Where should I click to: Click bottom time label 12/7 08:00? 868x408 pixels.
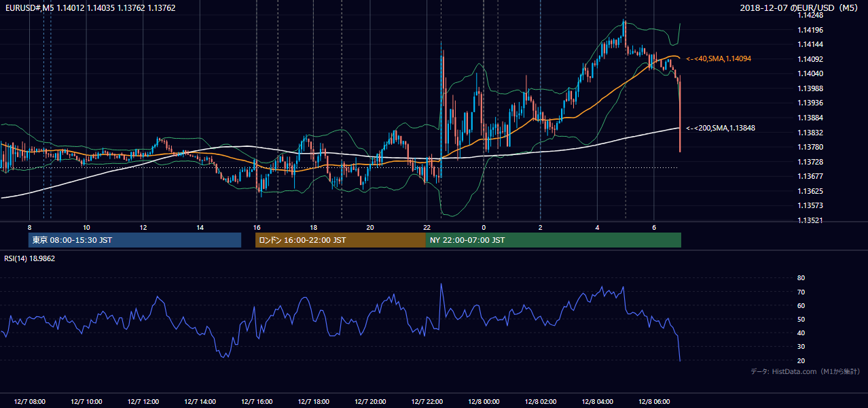point(29,402)
